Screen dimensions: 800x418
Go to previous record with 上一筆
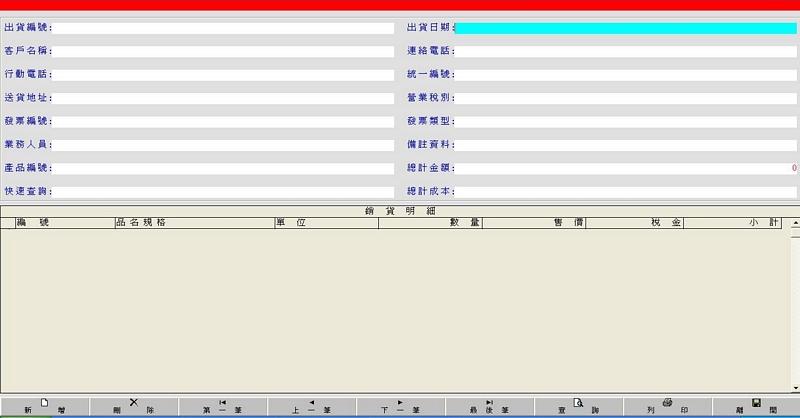(311, 407)
